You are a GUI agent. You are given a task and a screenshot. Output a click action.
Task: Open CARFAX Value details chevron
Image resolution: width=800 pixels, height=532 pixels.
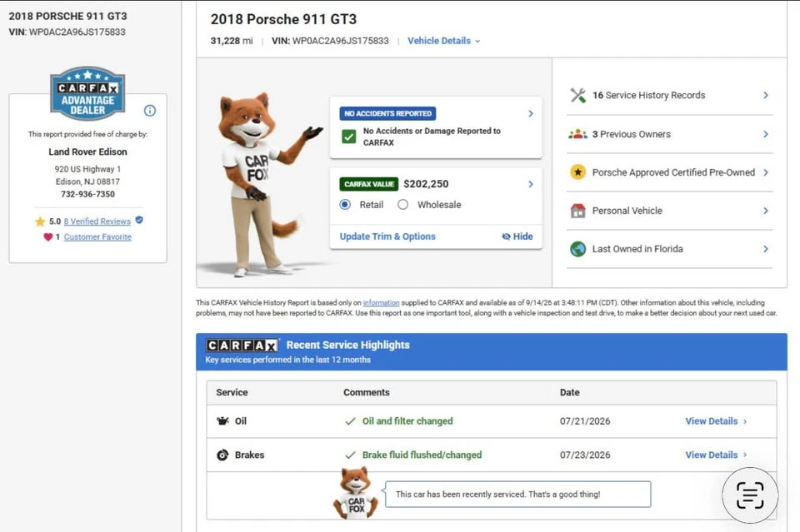point(531,184)
